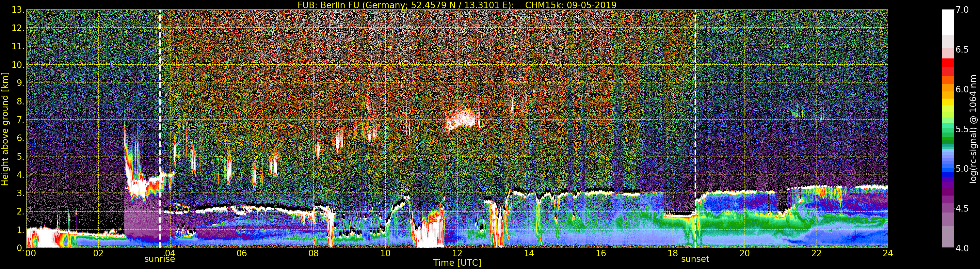Click the '4.0' colorbar tick label
Screen dimensions: 980x269
pos(962,248)
